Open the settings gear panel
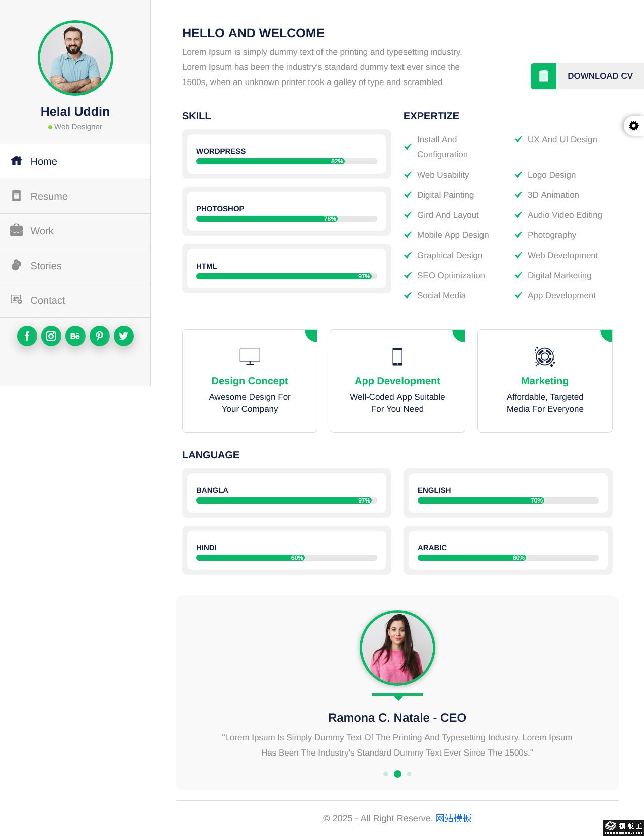644x836 pixels. (634, 126)
